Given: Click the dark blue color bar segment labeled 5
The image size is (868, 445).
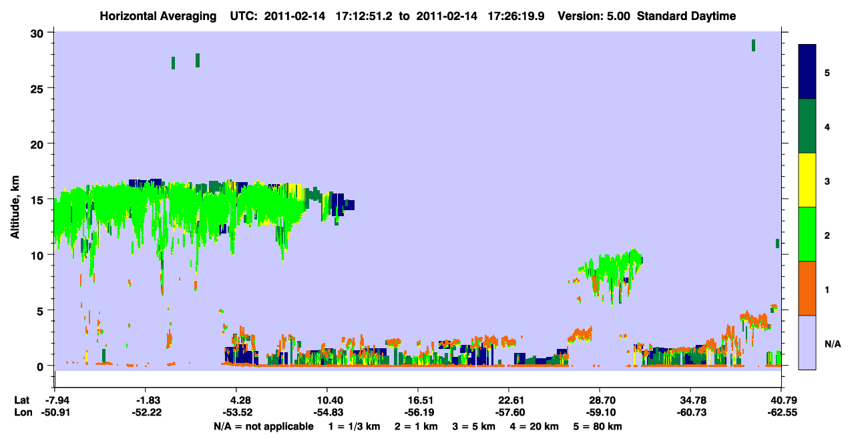Looking at the screenshot, I should pyautogui.click(x=807, y=72).
